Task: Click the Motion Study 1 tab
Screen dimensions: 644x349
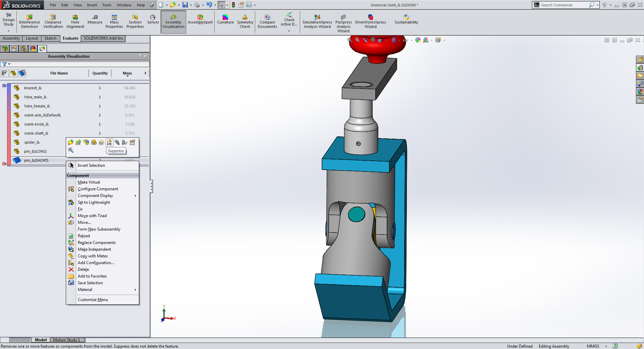Action: (x=66, y=340)
